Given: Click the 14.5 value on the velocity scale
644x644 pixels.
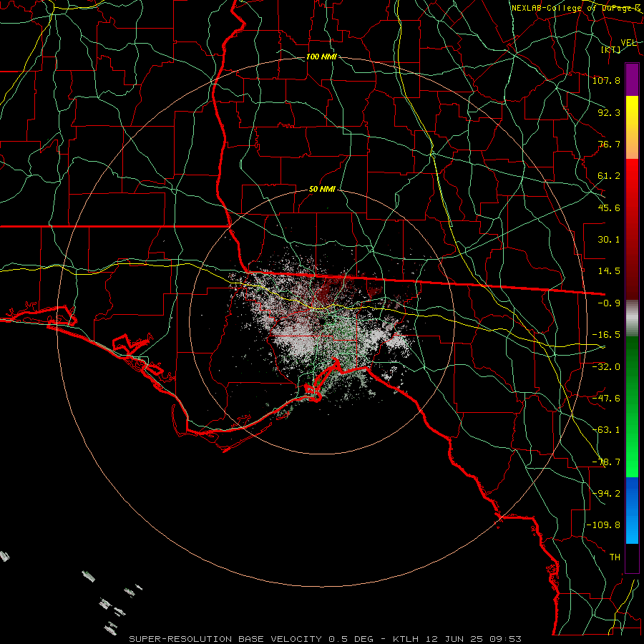Looking at the screenshot, I should [609, 271].
